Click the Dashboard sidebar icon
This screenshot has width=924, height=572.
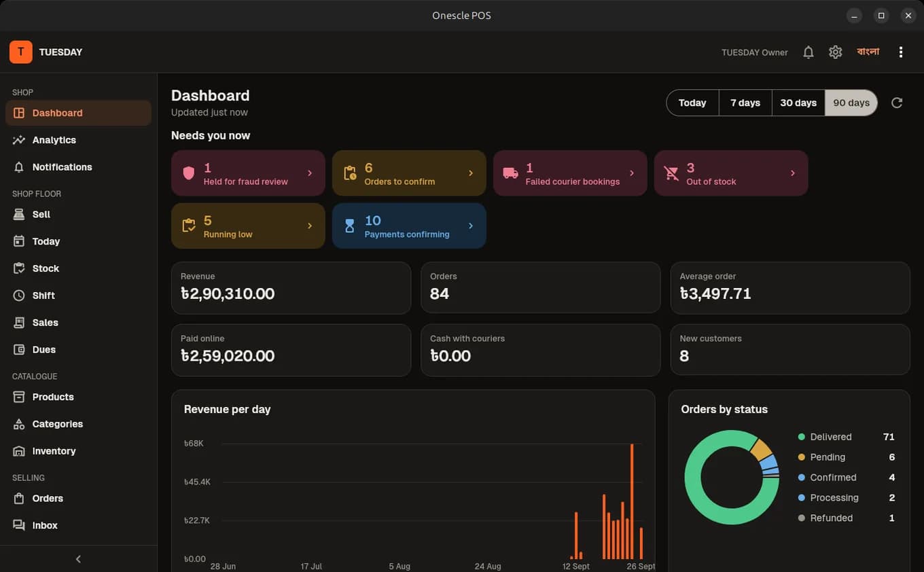[x=19, y=113]
